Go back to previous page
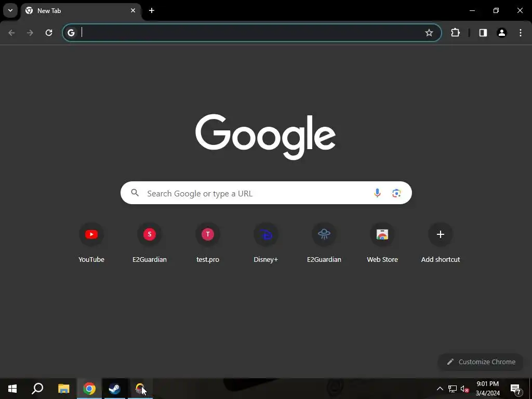Image resolution: width=532 pixels, height=399 pixels. [x=11, y=33]
